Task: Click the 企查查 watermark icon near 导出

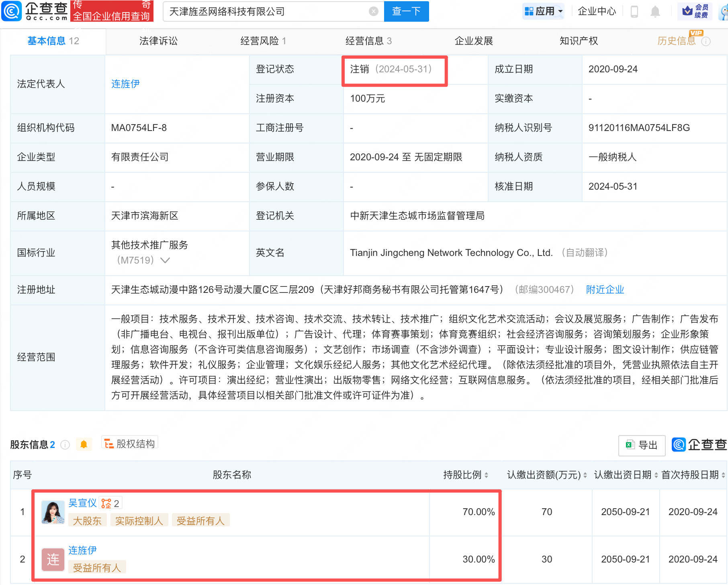Action: click(x=678, y=445)
